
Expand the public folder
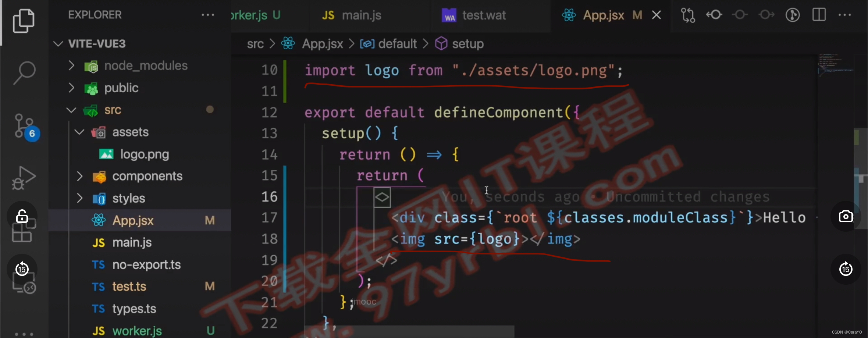71,88
